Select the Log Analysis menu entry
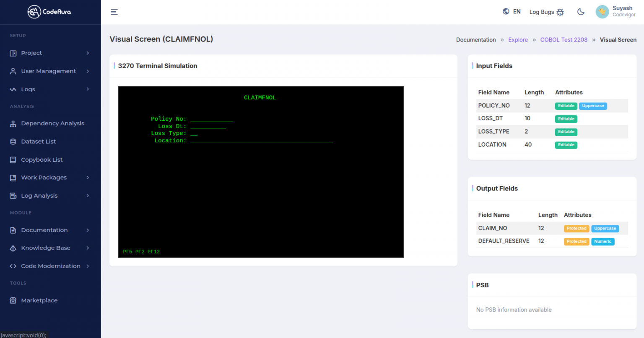This screenshot has width=644, height=338. point(39,196)
